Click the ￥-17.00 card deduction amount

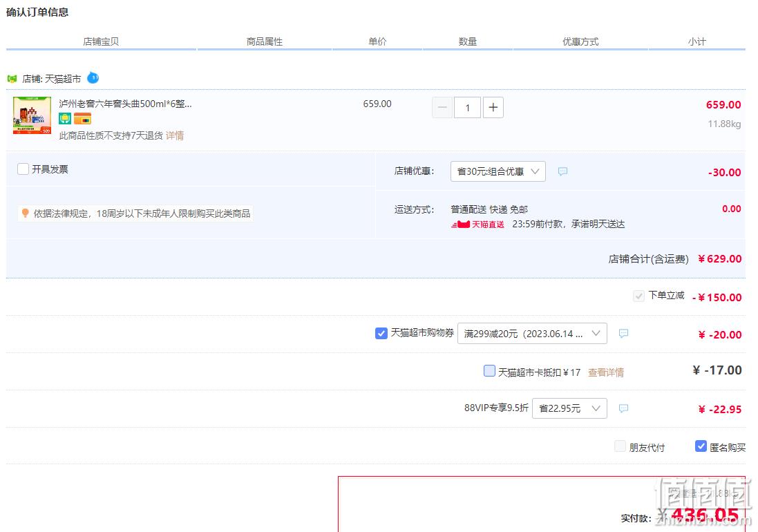(717, 370)
